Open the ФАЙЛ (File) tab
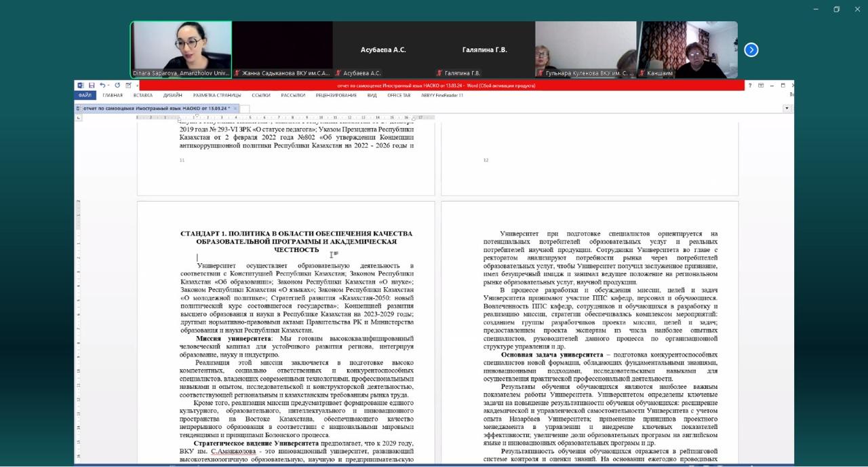Screen dimensions: 868x467 coord(84,96)
